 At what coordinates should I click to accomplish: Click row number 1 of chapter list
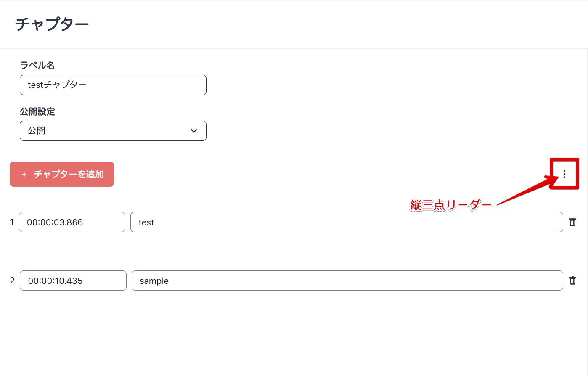12,222
